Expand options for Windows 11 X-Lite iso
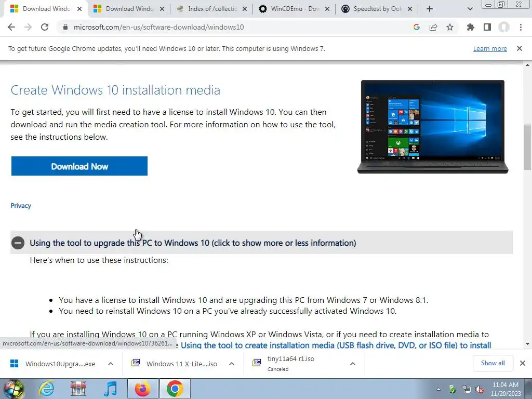Screen dimensions: 532x399 (232, 364)
